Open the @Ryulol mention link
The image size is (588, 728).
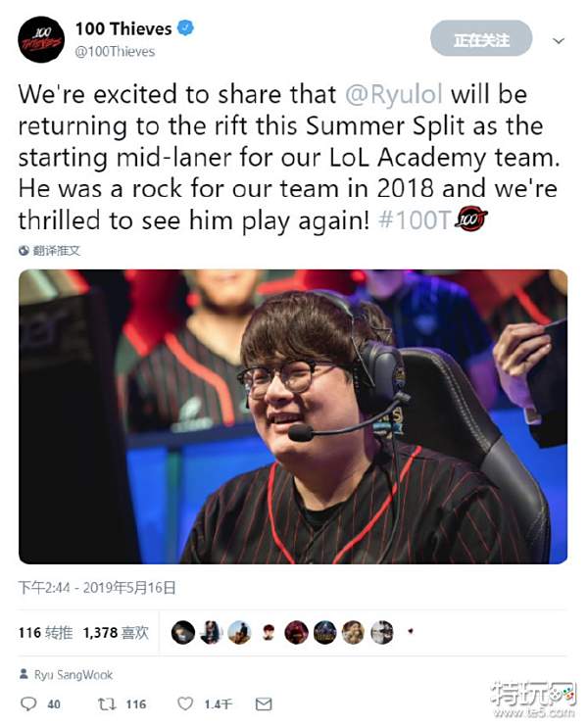pos(393,94)
